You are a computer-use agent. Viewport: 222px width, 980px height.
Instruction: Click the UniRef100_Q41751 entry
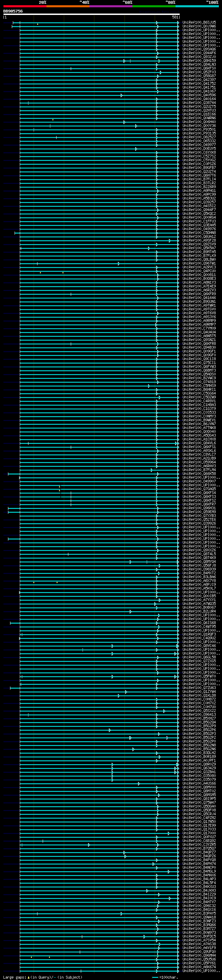tap(199, 87)
